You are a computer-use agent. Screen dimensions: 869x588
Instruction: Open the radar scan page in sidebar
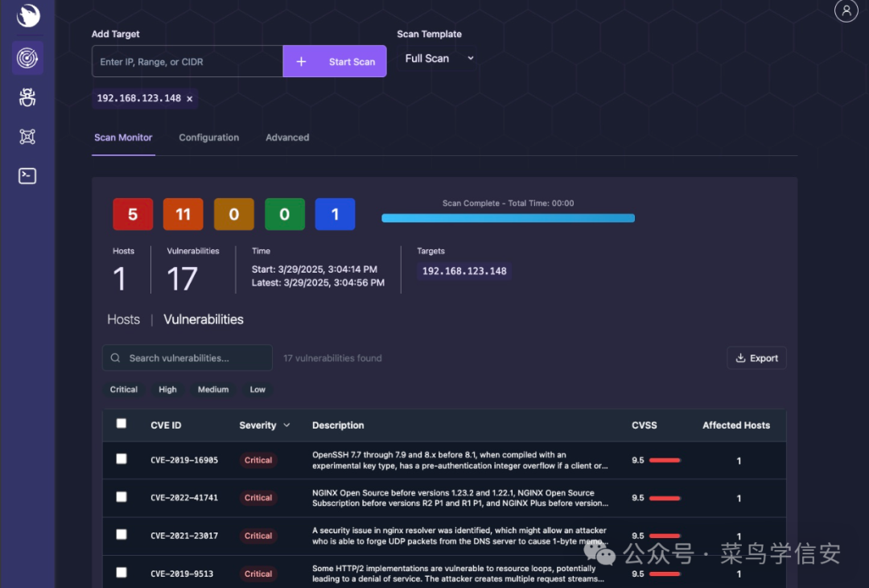[x=27, y=58]
